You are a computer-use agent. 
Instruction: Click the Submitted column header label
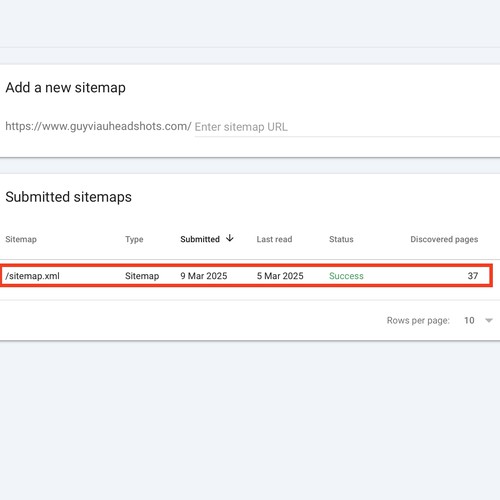(200, 239)
